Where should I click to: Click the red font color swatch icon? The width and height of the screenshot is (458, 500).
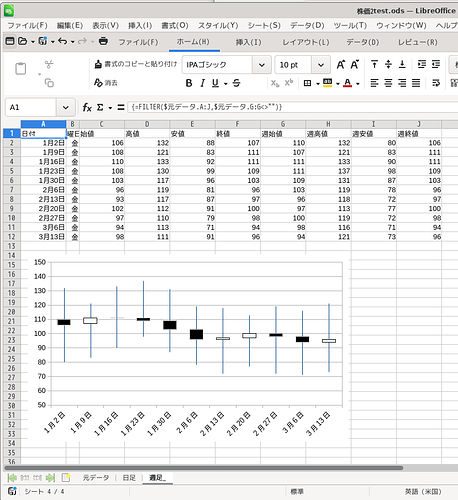tap(347, 83)
